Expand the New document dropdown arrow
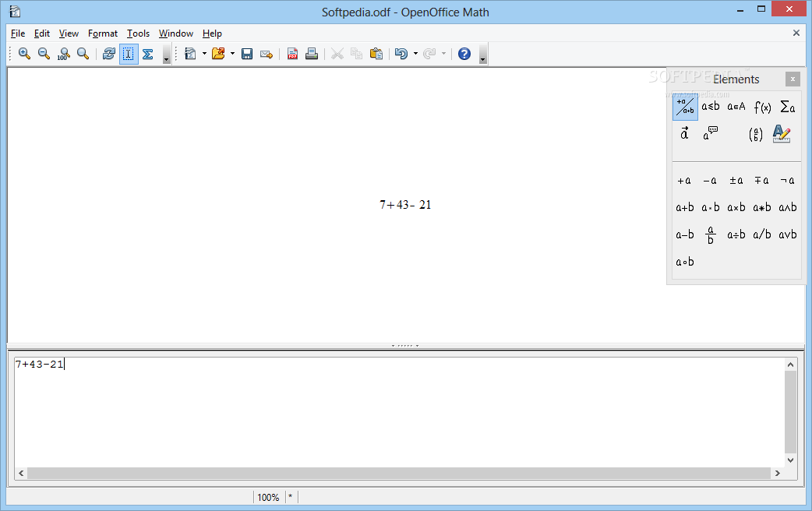The width and height of the screenshot is (812, 511). [204, 53]
